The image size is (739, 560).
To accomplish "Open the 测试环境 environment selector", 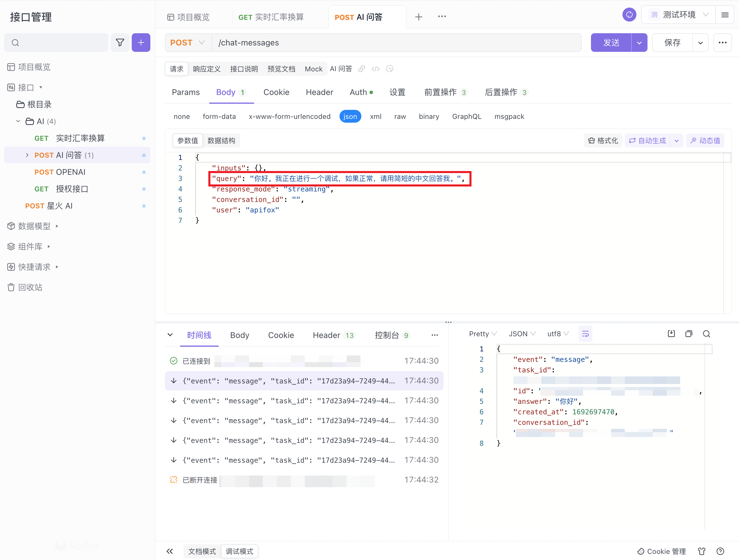I will click(x=678, y=15).
